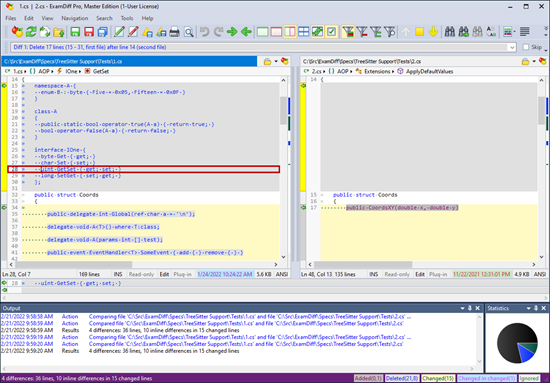Image resolution: width=550 pixels, height=383 pixels.
Task: Save the first file using green floppy icon
Action: click(75, 32)
